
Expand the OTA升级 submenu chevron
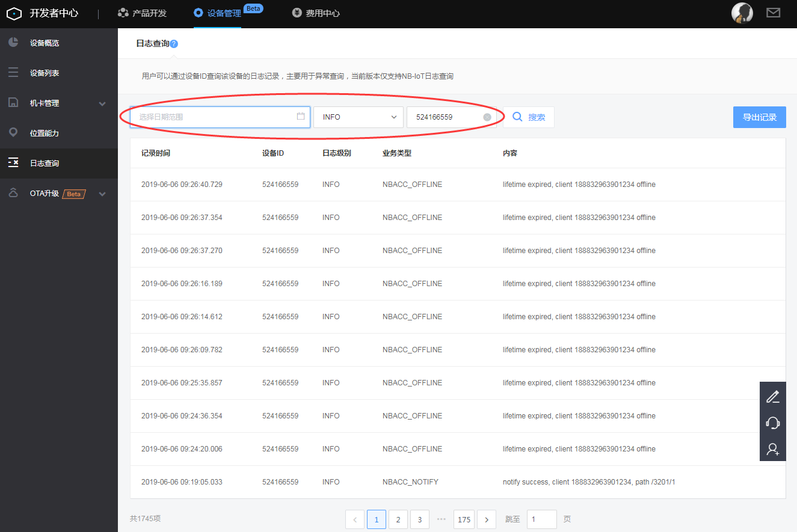pyautogui.click(x=102, y=194)
